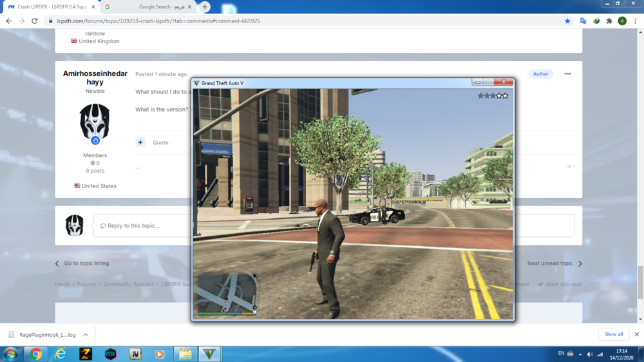Open the mask avatar in the post

95,122
